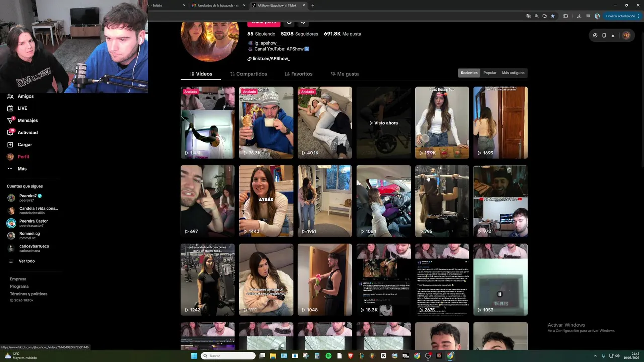Click 691.8K Me gusta text
The width and height of the screenshot is (644, 362).
342,34
